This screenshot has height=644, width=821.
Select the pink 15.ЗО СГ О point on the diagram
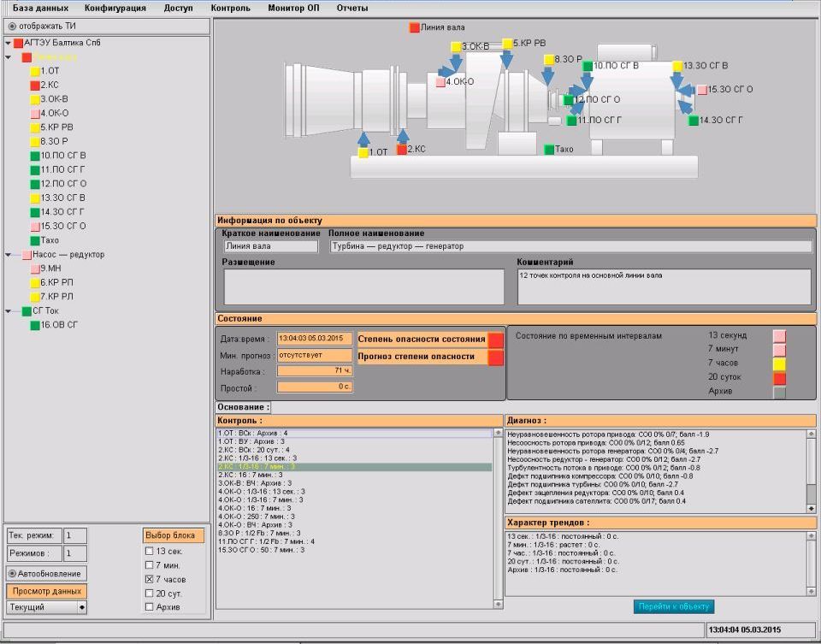click(x=702, y=90)
